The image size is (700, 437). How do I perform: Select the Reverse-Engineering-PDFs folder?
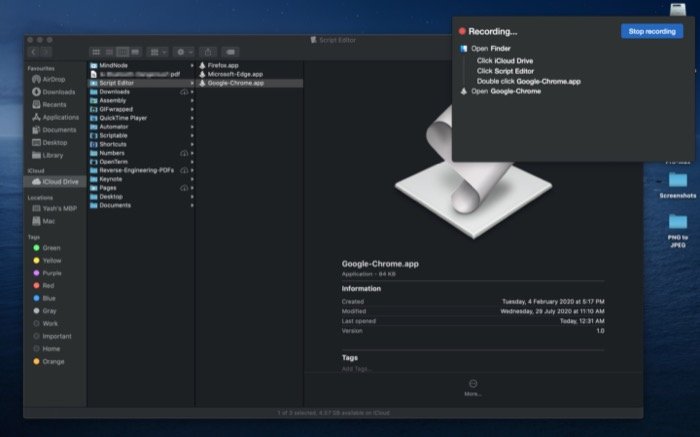click(x=142, y=170)
